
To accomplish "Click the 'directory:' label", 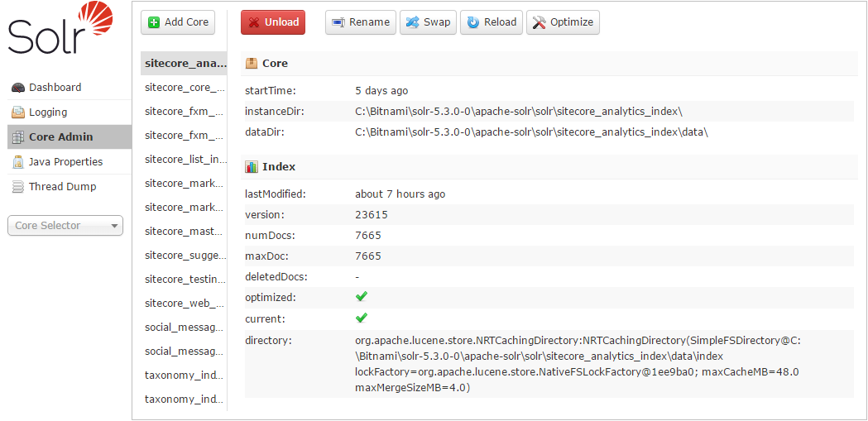I will [268, 340].
